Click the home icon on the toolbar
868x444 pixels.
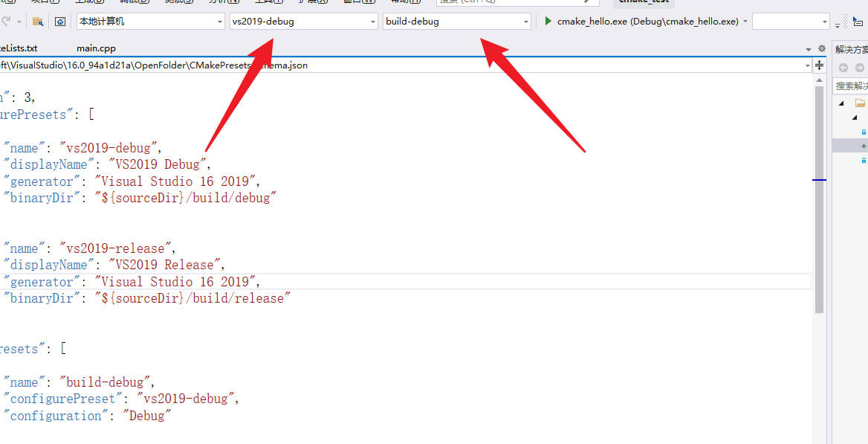[59, 21]
